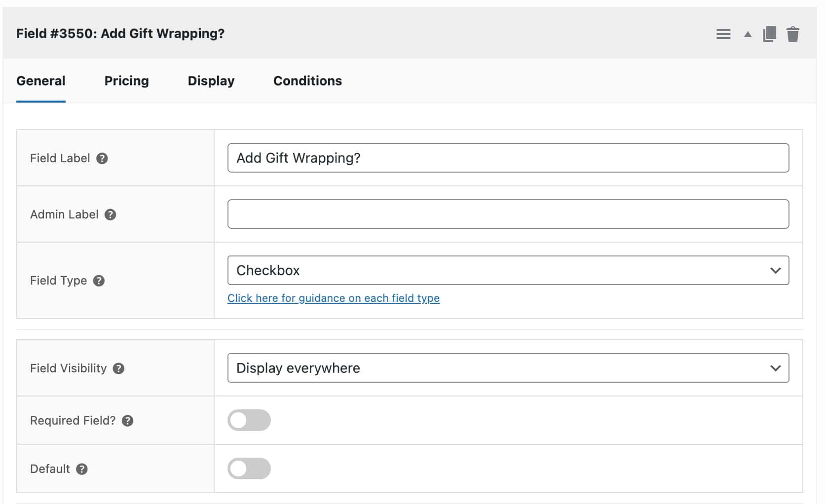Open the Field Type dropdown showing Checkbox
The image size is (825, 504).
point(508,270)
